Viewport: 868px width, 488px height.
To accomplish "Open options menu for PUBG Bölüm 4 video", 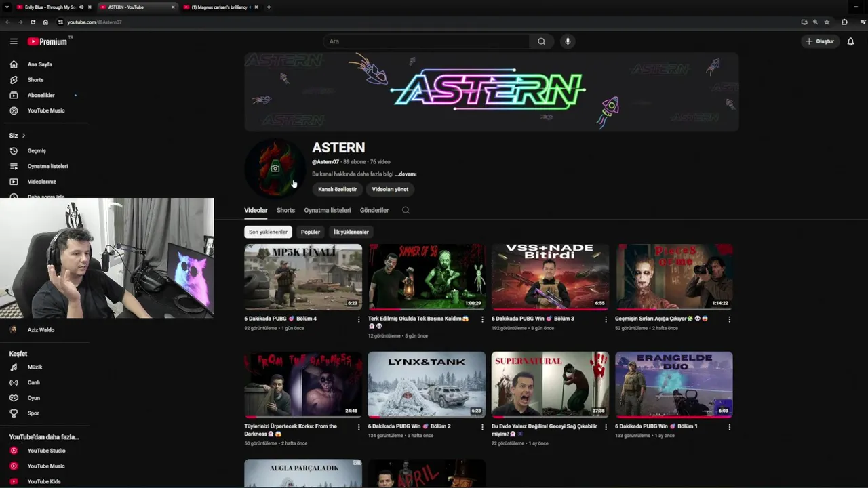I will (x=359, y=319).
